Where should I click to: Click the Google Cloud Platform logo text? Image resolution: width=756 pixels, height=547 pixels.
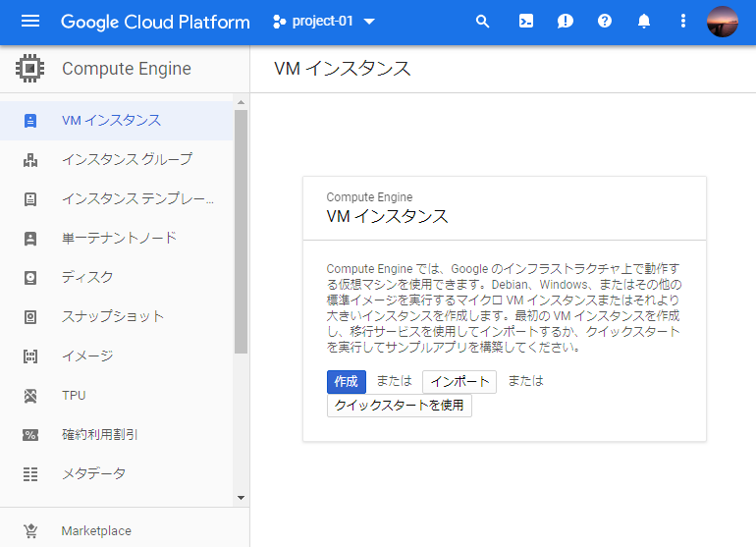click(155, 23)
